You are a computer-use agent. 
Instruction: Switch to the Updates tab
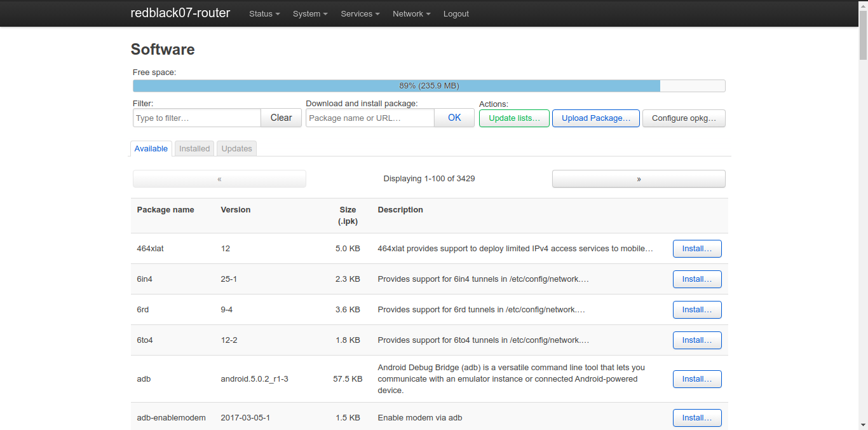(237, 149)
